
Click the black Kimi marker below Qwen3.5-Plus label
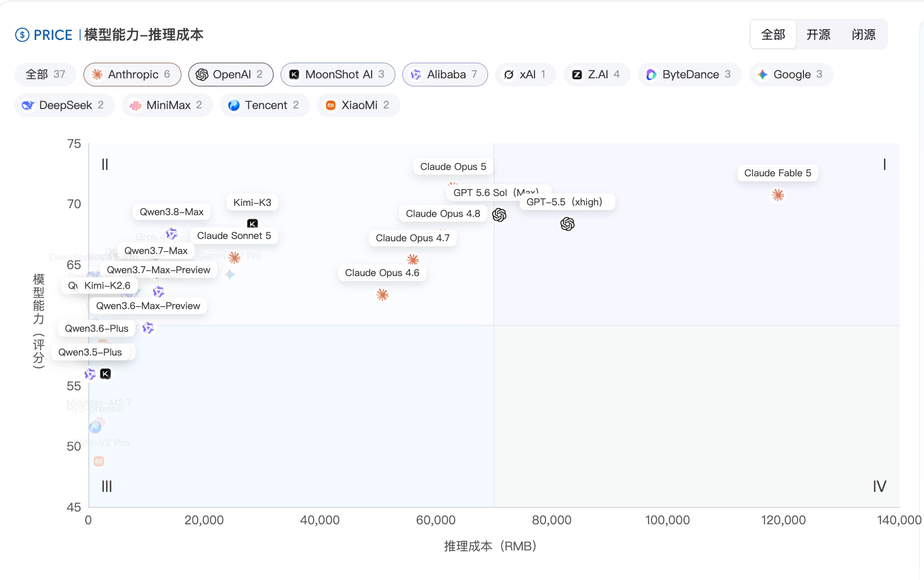(106, 374)
